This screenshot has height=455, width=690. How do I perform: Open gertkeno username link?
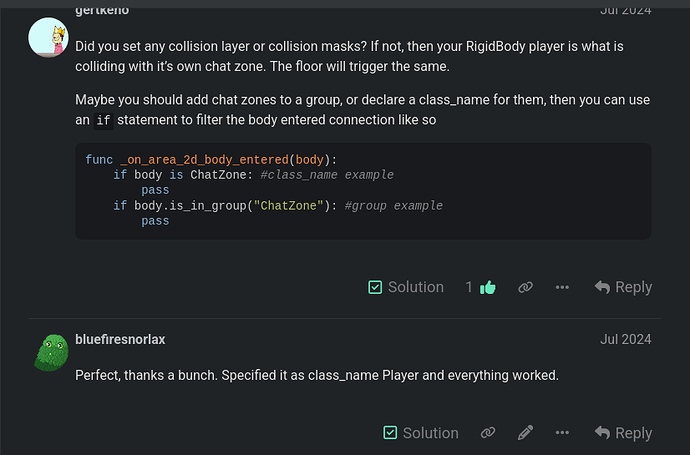point(102,10)
